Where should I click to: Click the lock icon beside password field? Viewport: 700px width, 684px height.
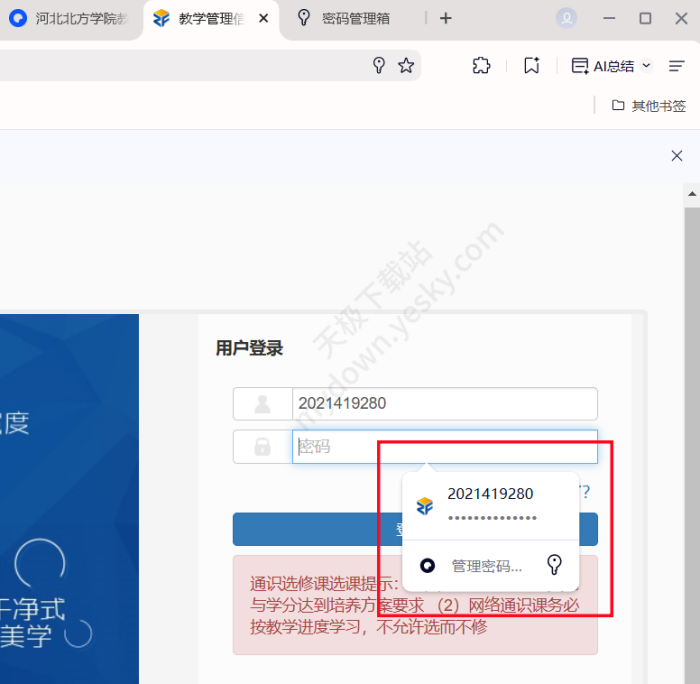tap(262, 447)
